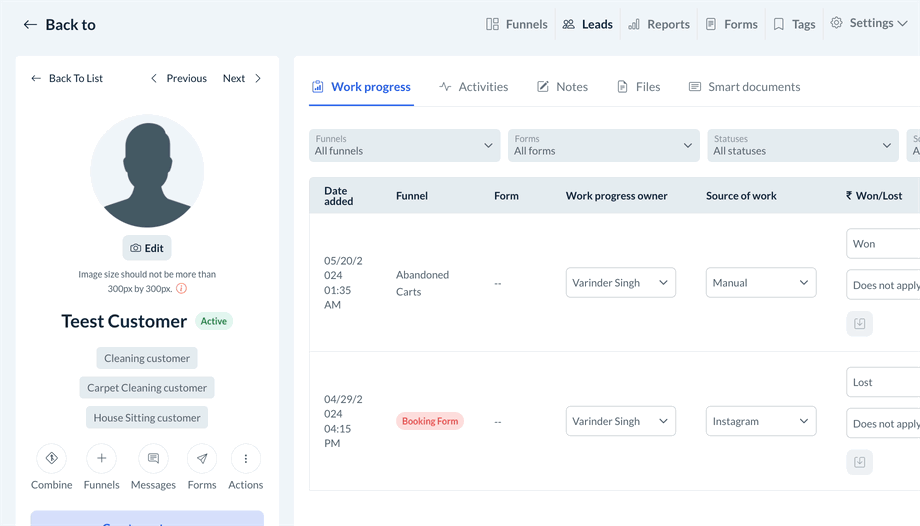Click the Edit photo button

pos(147,248)
